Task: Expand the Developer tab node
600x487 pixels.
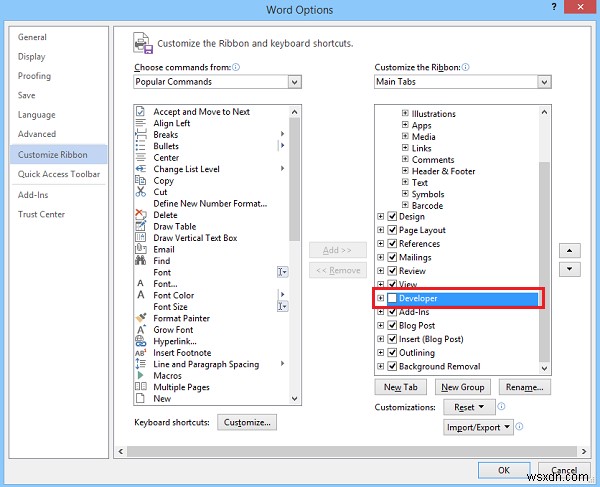Action: click(380, 298)
